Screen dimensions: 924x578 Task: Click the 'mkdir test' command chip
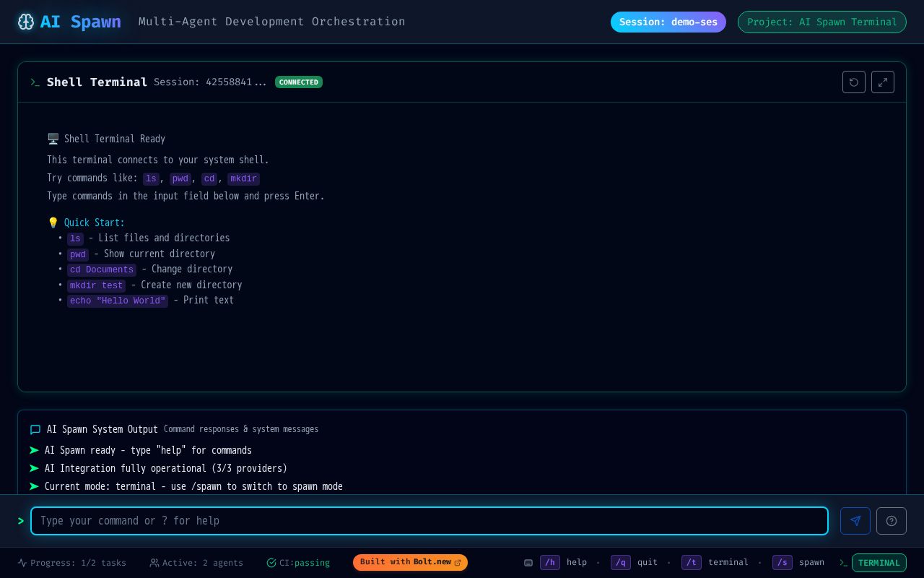tap(96, 285)
